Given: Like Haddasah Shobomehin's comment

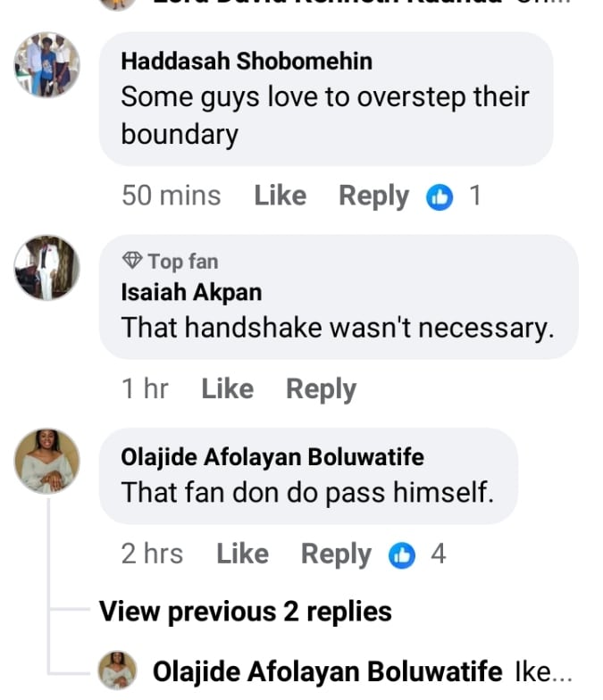Looking at the screenshot, I should (280, 196).
